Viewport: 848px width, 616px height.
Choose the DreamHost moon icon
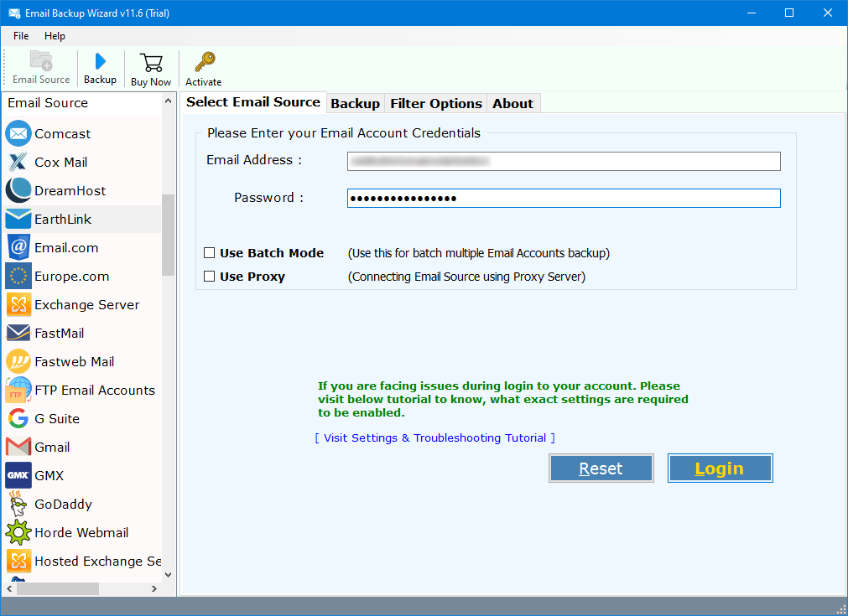[18, 191]
